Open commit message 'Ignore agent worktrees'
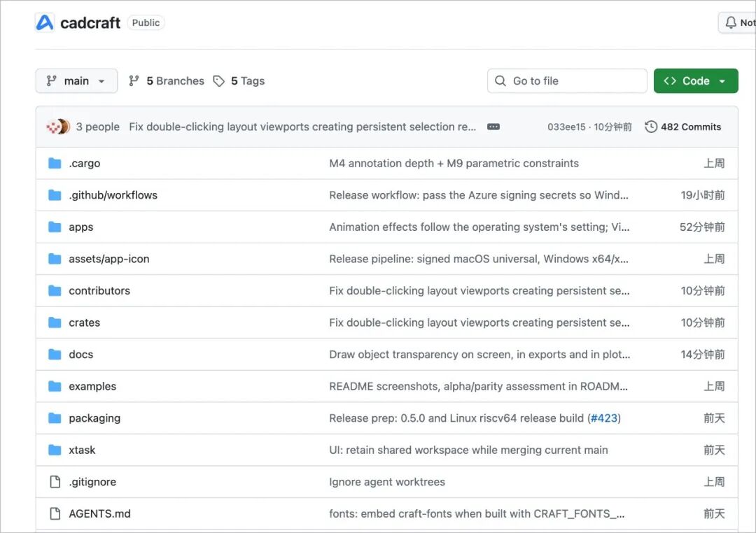 387,481
